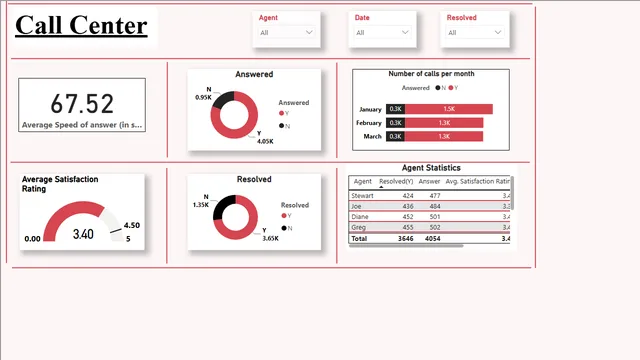Select the Diane row in Agent Statistics
This screenshot has height=360, width=640.
point(429,217)
